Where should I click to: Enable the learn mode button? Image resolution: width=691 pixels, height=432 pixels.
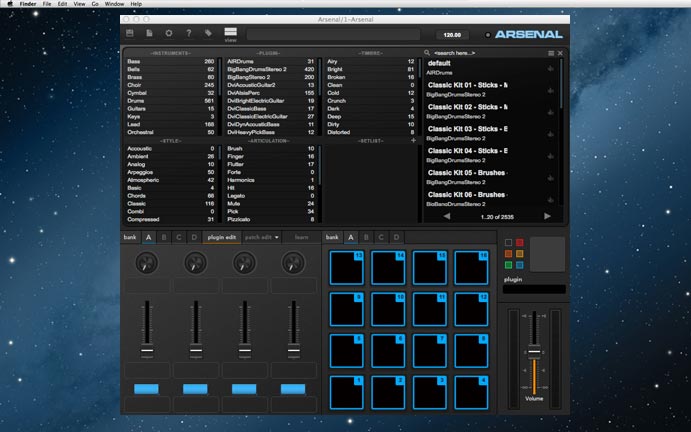click(x=301, y=237)
